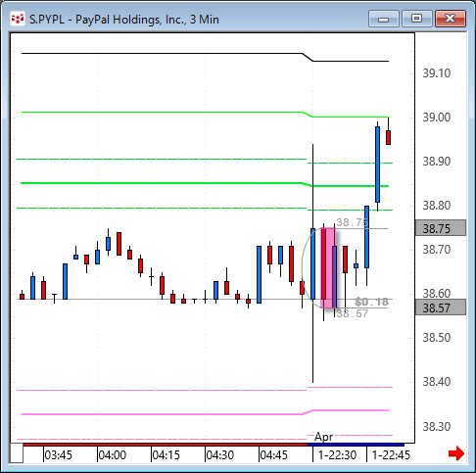476x473 pixels.
Task: Click the 1-22:30 time label
Action: pyautogui.click(x=337, y=454)
